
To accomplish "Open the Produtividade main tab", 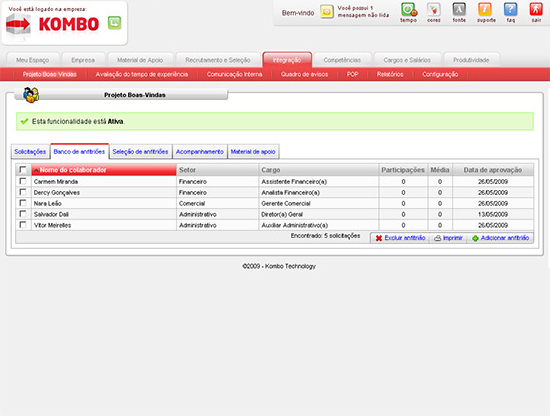I will [x=471, y=60].
